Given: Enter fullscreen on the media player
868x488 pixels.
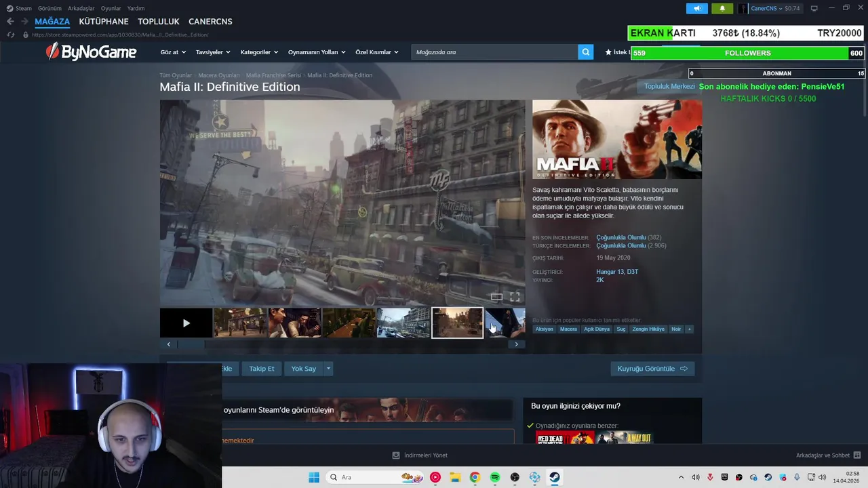Looking at the screenshot, I should (x=515, y=297).
